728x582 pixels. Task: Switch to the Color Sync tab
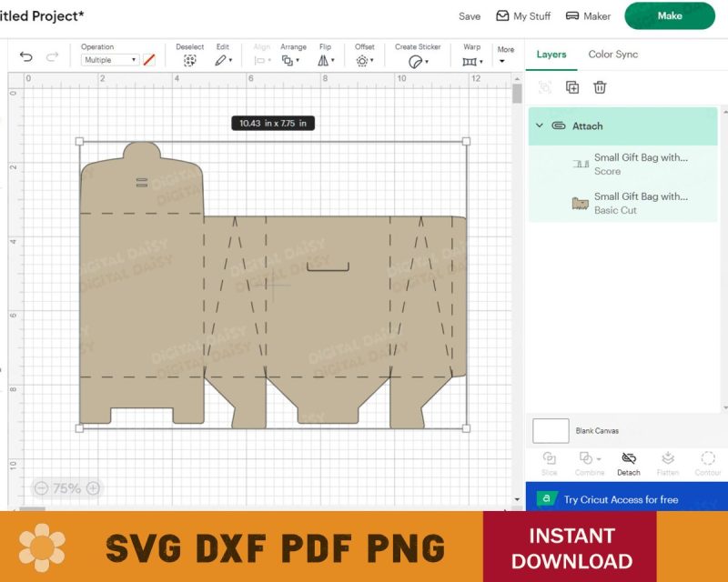[x=612, y=55]
